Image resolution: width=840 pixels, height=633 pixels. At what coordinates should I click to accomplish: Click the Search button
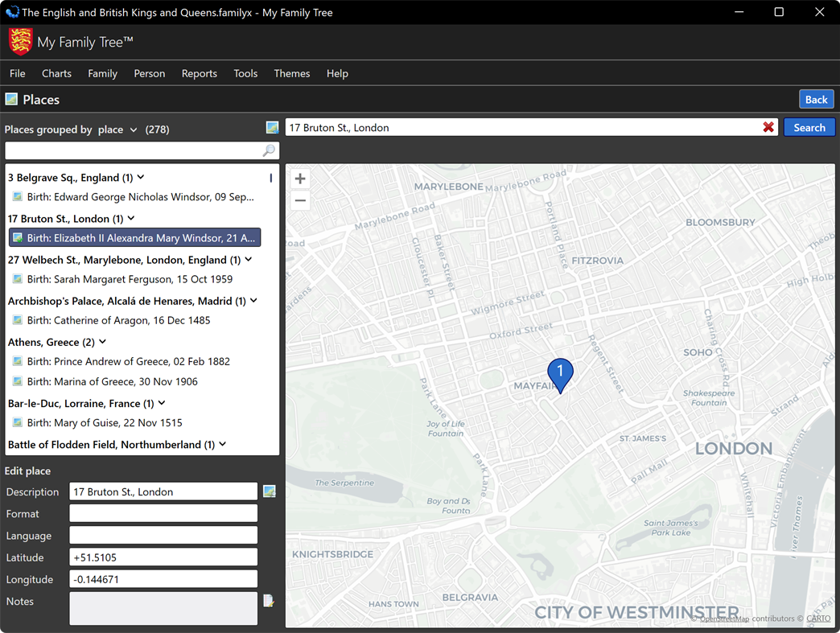click(x=809, y=127)
